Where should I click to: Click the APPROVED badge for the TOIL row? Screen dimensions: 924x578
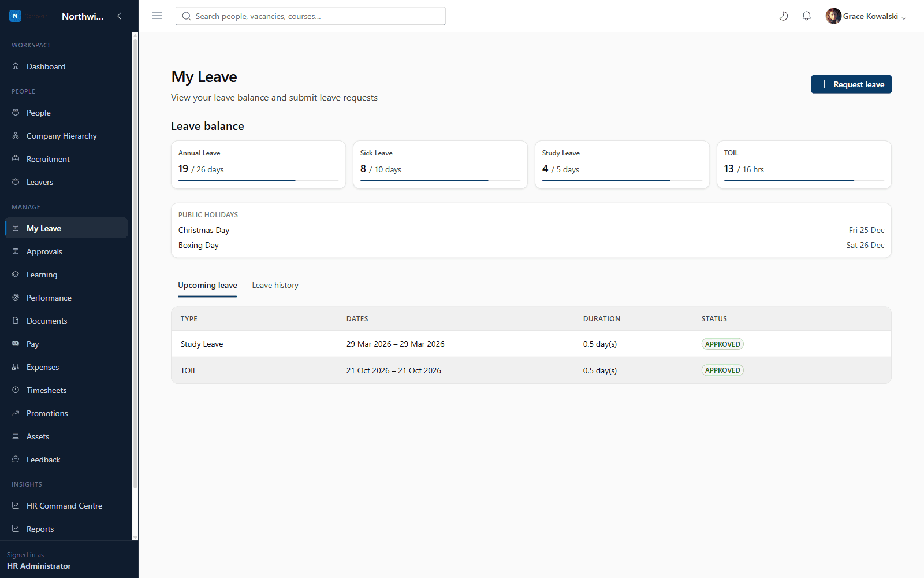point(722,370)
